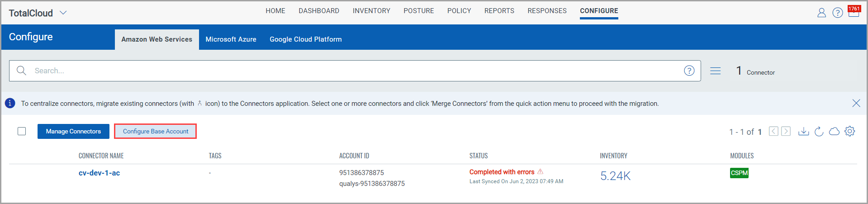Click the 5.24K inventory count

point(615,176)
